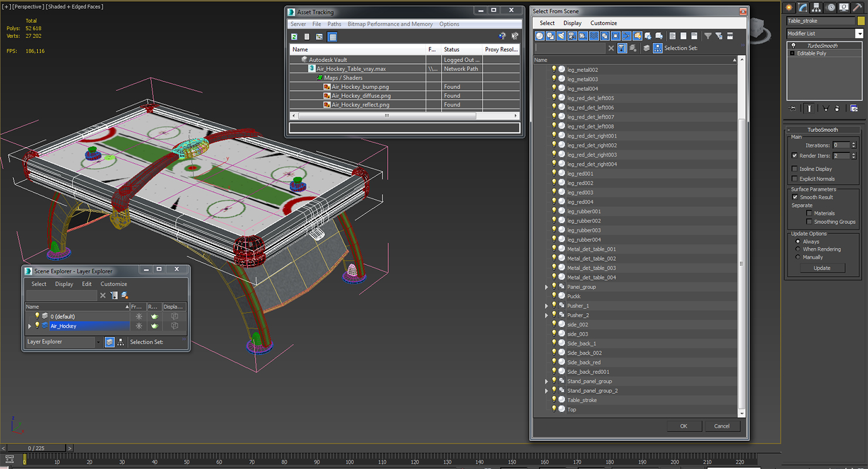Click Sort by Layer icon in Select From Scene

pos(646,48)
